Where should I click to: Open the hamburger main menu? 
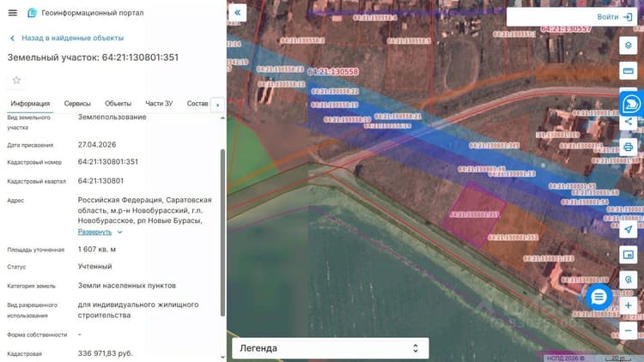(13, 13)
